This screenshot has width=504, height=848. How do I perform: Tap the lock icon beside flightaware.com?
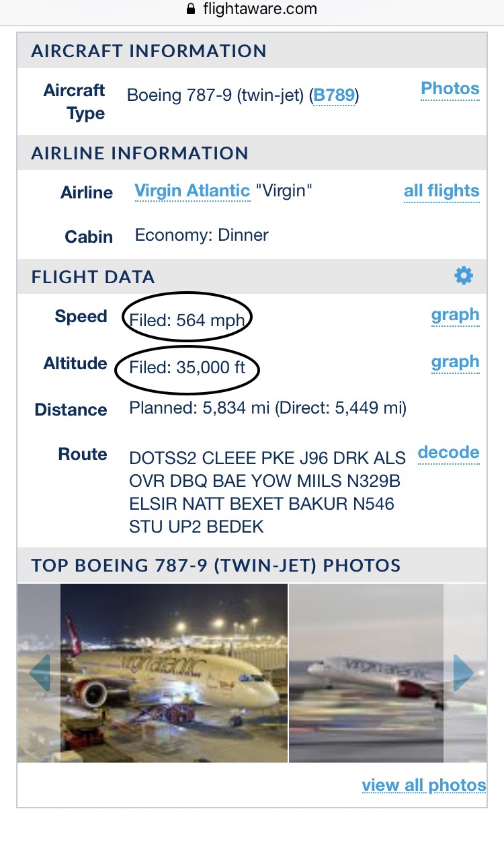(x=191, y=9)
